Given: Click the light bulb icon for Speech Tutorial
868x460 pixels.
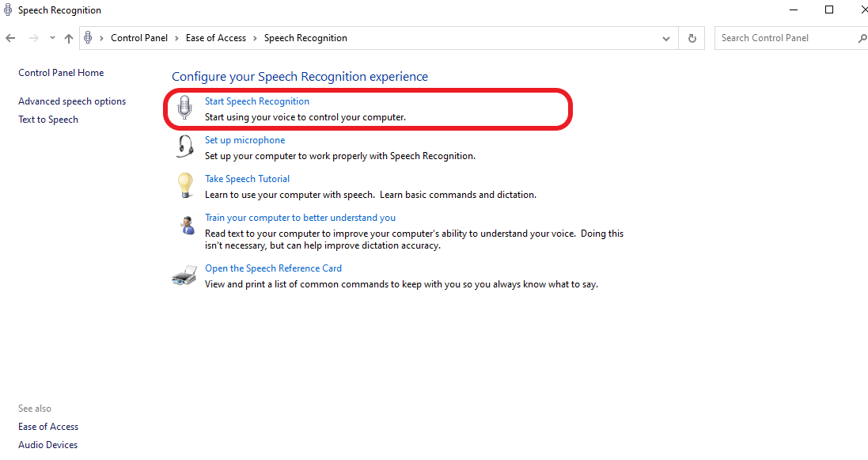Looking at the screenshot, I should coord(185,185).
